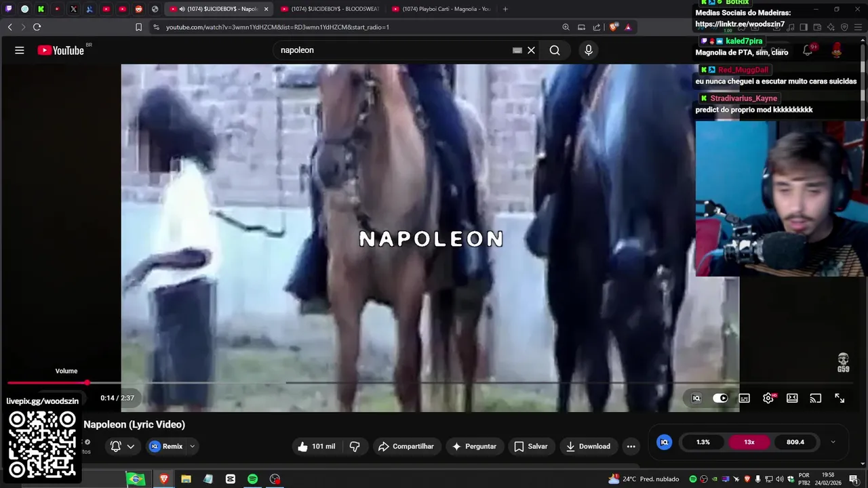Image resolution: width=868 pixels, height=488 pixels.
Task: Click the Brave Rewards triangle icon
Action: [628, 27]
